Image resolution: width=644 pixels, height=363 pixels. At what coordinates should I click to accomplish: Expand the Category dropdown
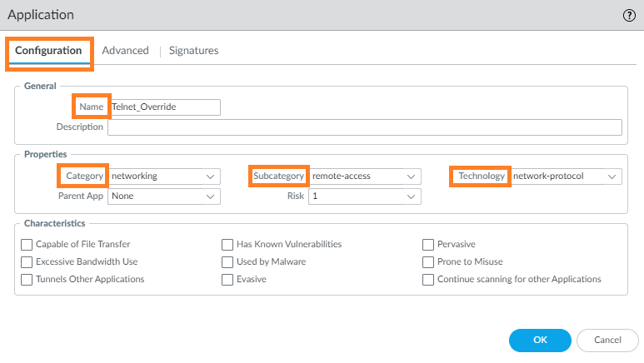pos(165,177)
